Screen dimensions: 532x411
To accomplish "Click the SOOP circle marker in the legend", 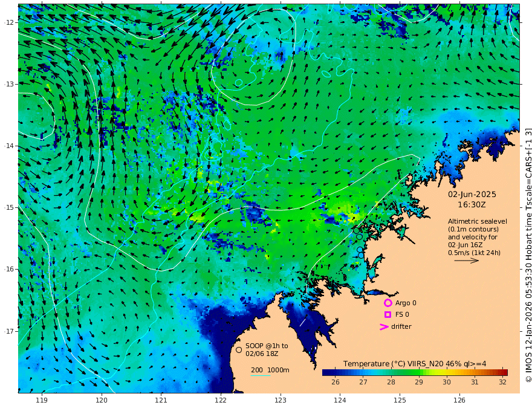I will click(x=239, y=349).
